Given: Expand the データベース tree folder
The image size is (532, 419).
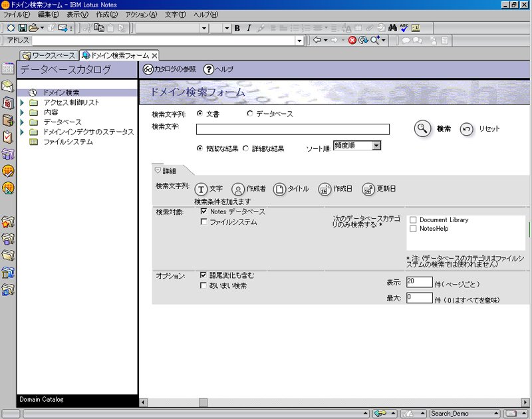Looking at the screenshot, I should [22, 122].
